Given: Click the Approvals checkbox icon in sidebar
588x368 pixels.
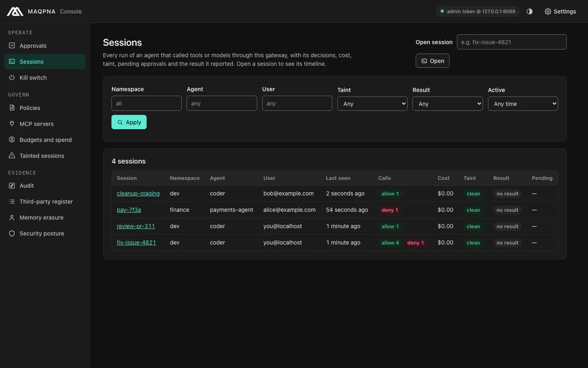Looking at the screenshot, I should coord(12,46).
